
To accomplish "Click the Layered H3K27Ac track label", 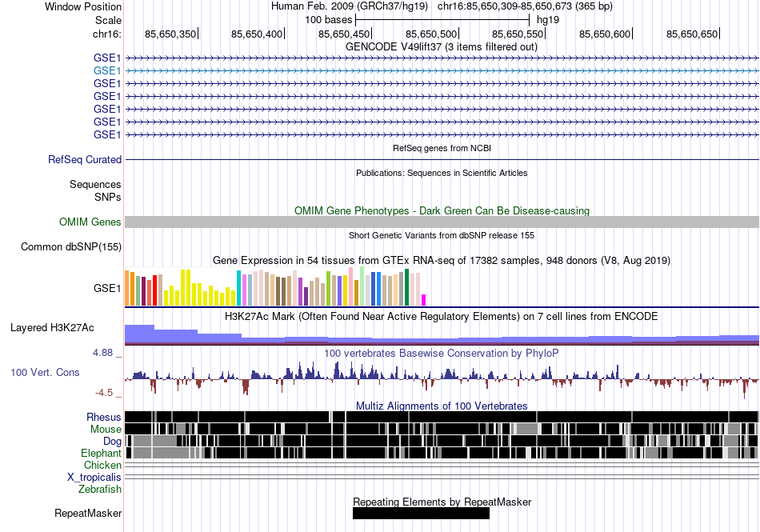I will 52,327.
